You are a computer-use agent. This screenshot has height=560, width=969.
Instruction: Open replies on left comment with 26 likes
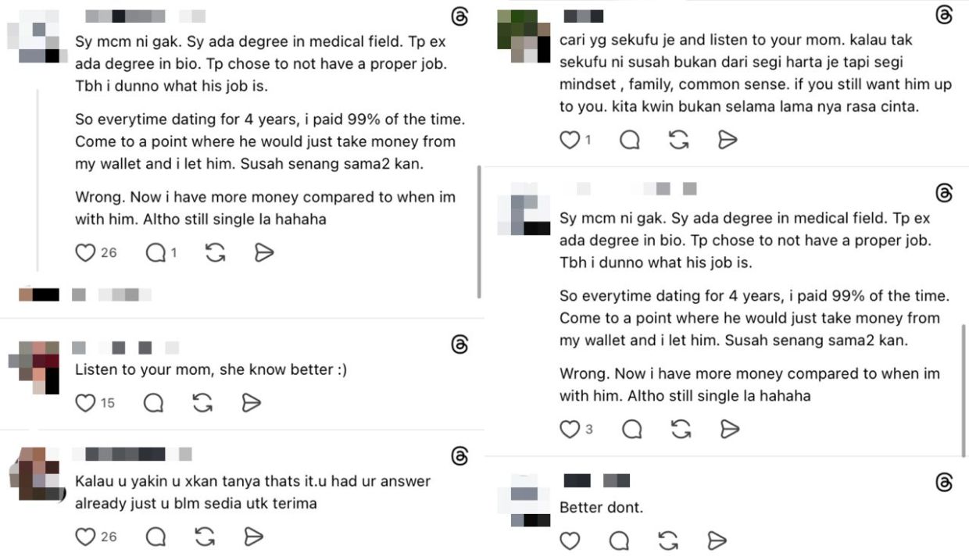(156, 252)
